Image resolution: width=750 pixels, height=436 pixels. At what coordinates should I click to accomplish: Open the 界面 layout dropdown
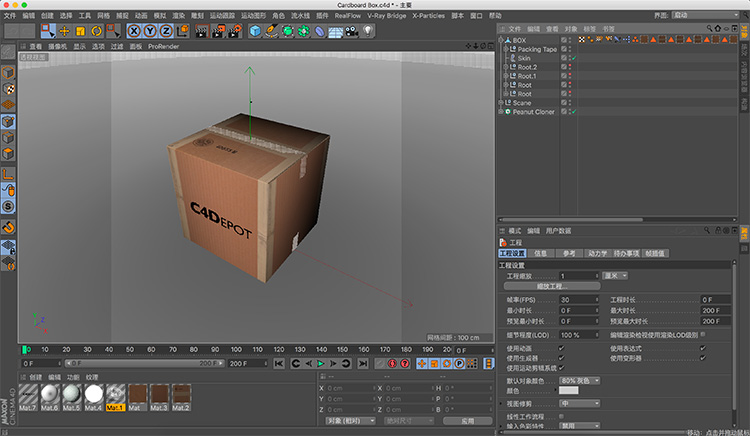click(705, 15)
